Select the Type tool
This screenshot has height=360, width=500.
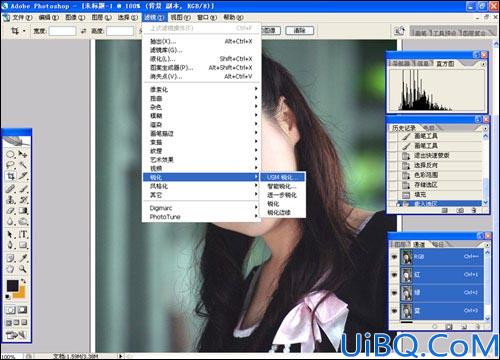pos(23,234)
